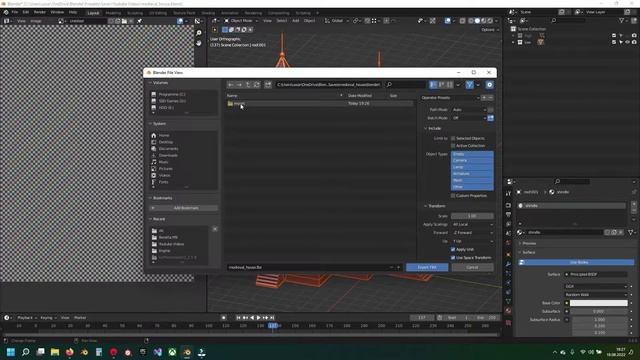Screen dimensions: 640x360
Task: Toggle file filtering funnel icon
Action: (x=469, y=84)
